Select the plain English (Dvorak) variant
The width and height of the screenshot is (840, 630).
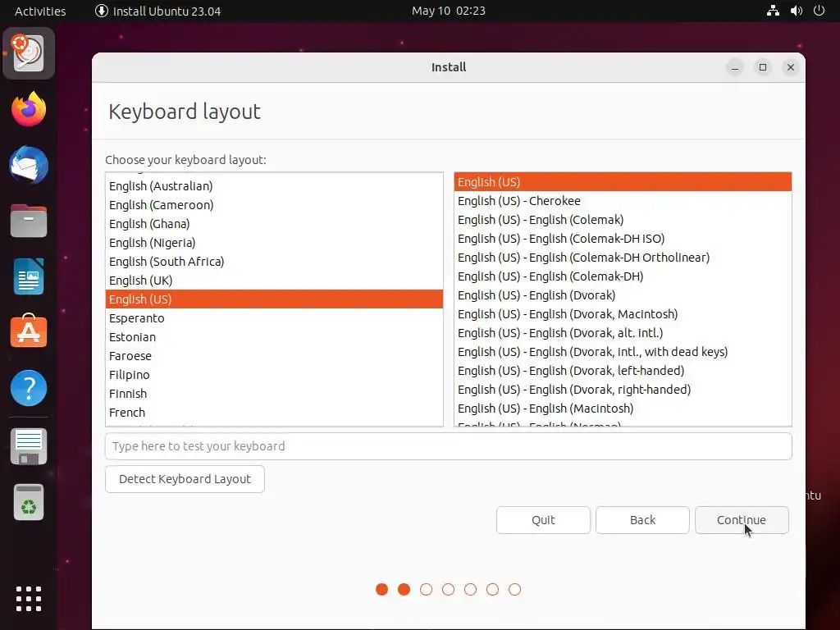pyautogui.click(x=623, y=295)
